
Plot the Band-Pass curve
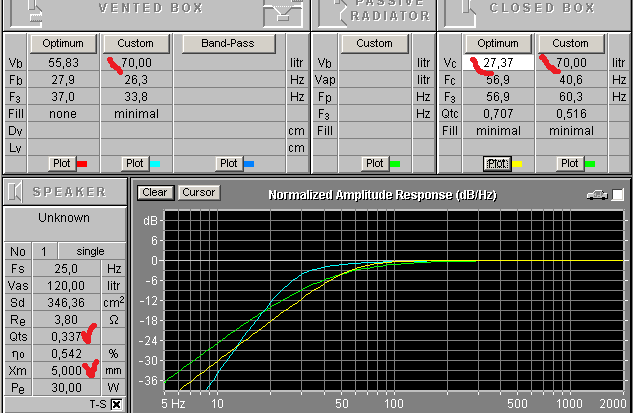click(228, 164)
